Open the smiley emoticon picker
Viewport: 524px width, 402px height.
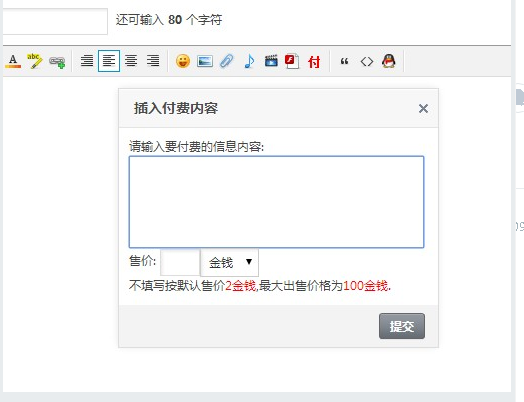click(x=183, y=61)
